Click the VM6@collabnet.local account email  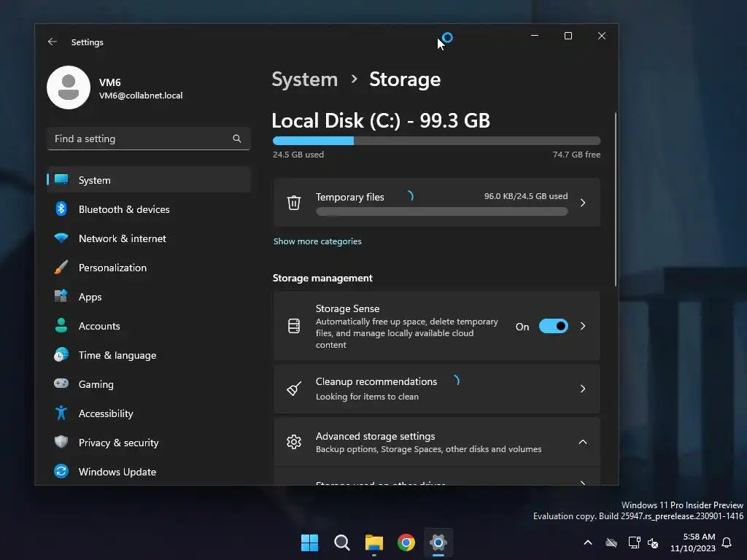[x=141, y=96]
